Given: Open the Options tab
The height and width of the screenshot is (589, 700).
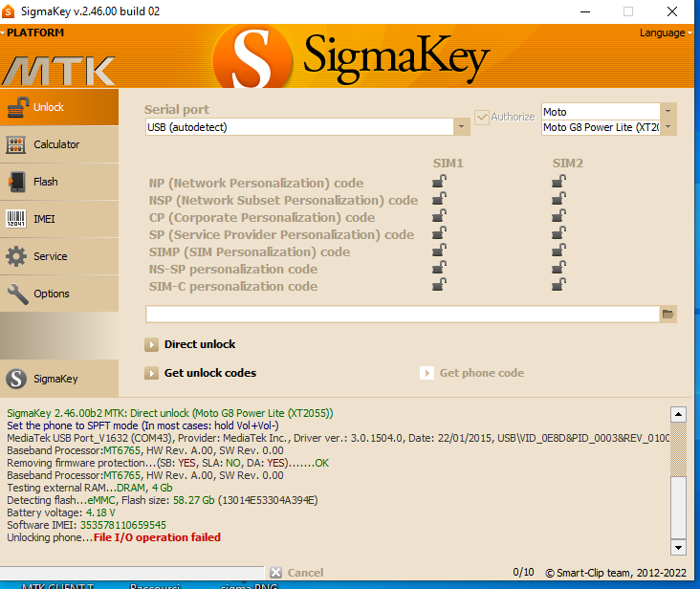Looking at the screenshot, I should (x=59, y=294).
